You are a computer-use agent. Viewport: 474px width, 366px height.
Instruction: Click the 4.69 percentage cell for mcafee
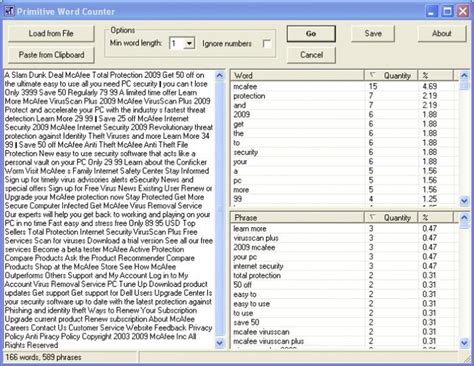pyautogui.click(x=430, y=87)
